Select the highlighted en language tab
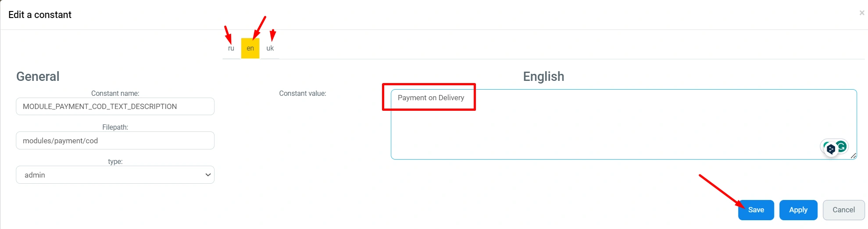The height and width of the screenshot is (229, 868). [250, 48]
